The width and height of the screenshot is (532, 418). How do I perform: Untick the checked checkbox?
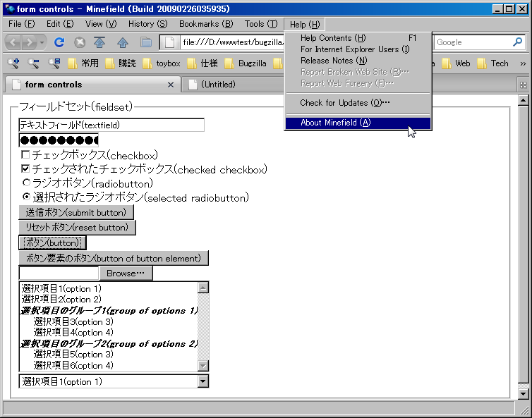25,168
